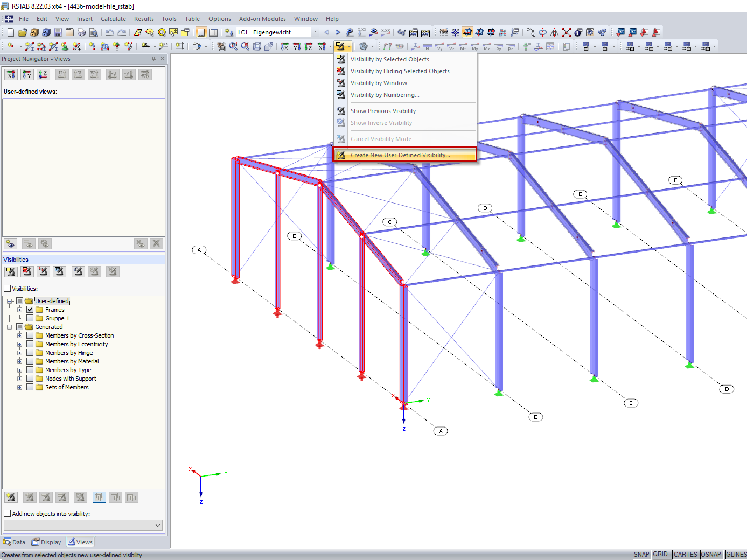
Task: Collapse the User-defined tree node
Action: pos(9,301)
